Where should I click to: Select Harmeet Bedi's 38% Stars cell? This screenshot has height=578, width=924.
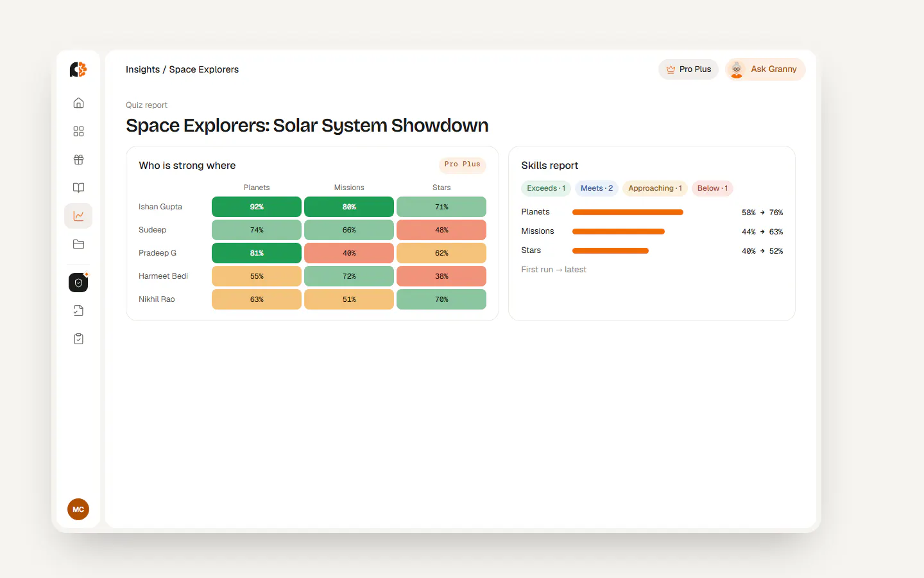pyautogui.click(x=441, y=276)
